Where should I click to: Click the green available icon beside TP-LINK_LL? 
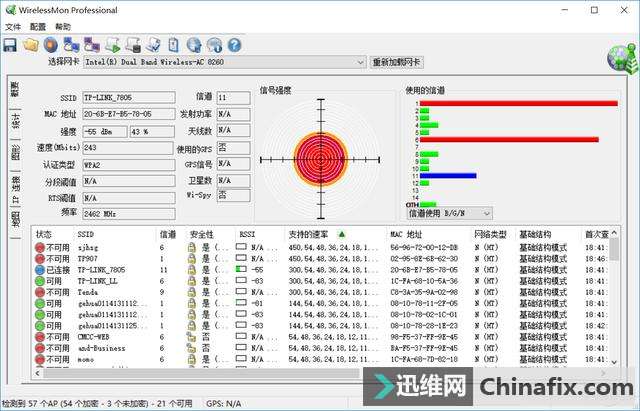(41, 281)
